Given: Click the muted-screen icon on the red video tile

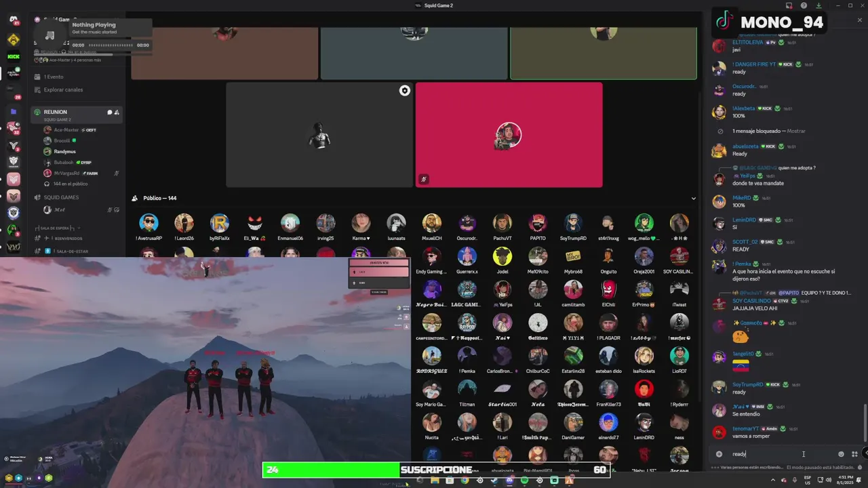Looking at the screenshot, I should click(423, 179).
